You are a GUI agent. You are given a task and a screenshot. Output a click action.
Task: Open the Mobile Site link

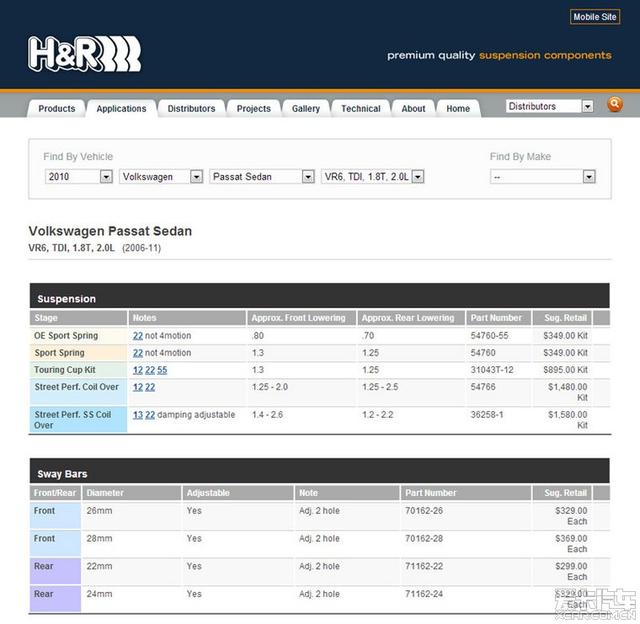click(595, 17)
